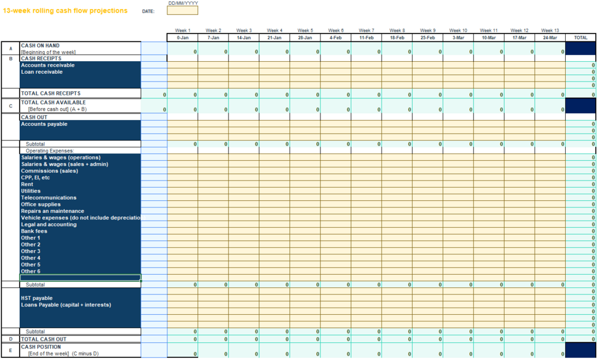The image size is (603, 364).
Task: Click the 'Loan receivable' label cell
Action: [80, 72]
